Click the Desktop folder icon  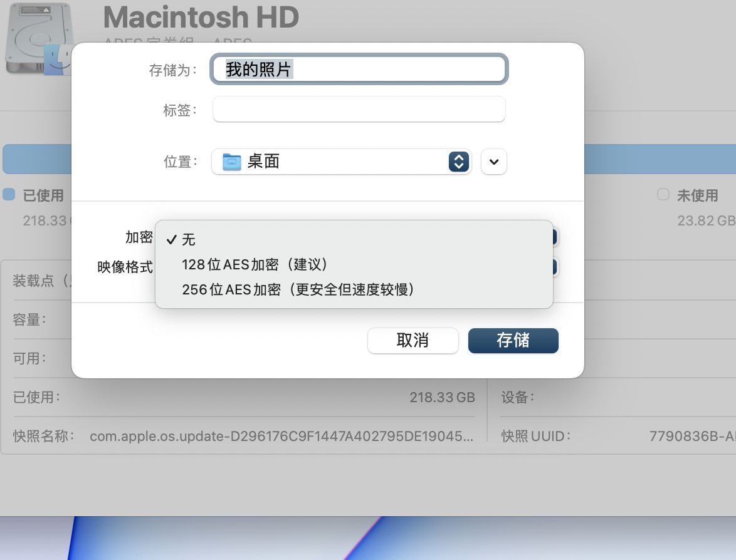[x=232, y=162]
